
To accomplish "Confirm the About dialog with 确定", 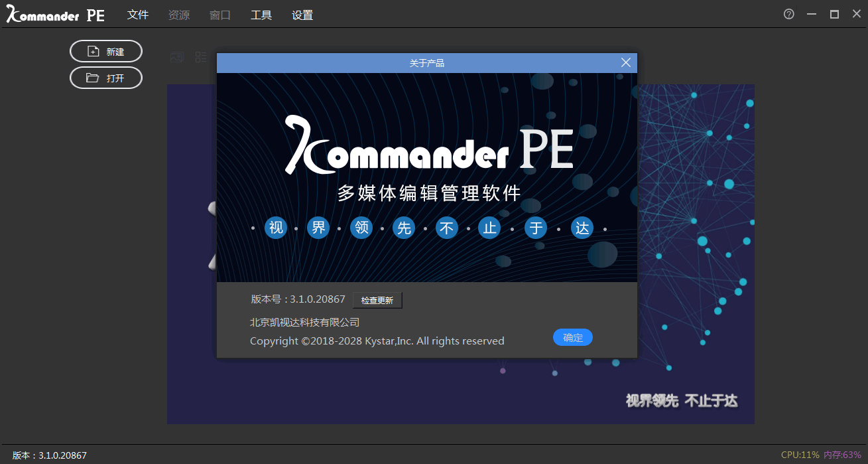I will tap(572, 337).
